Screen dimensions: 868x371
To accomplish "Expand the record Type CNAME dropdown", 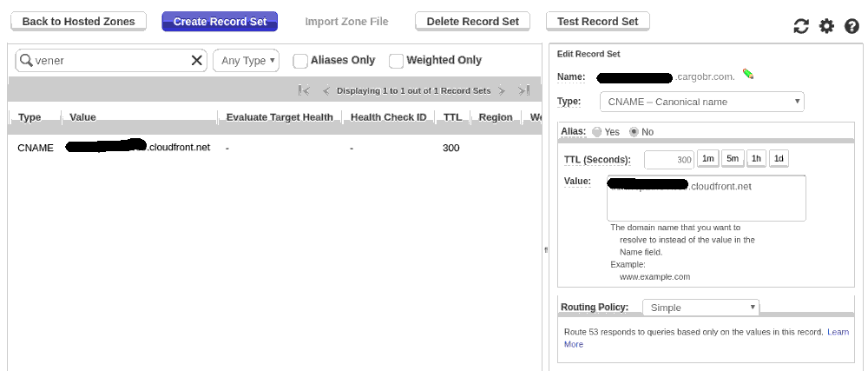I will [x=701, y=102].
